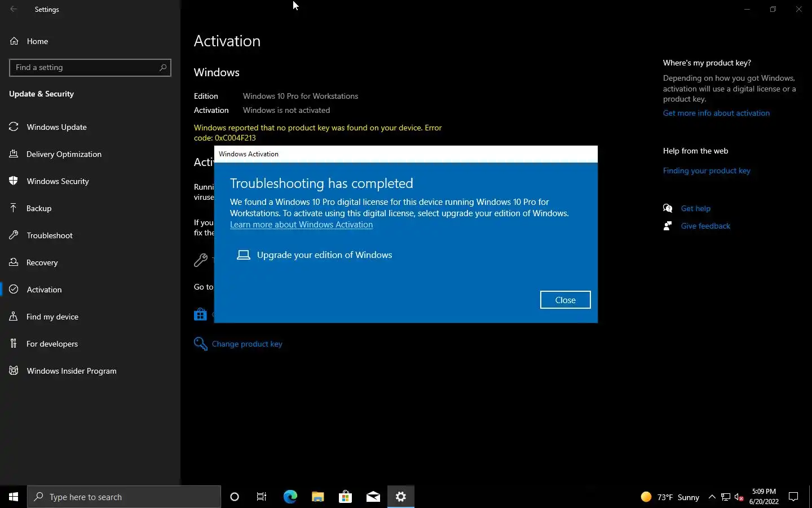Screen dimensions: 812x508
Task: Open the notification center icon
Action: (793, 497)
